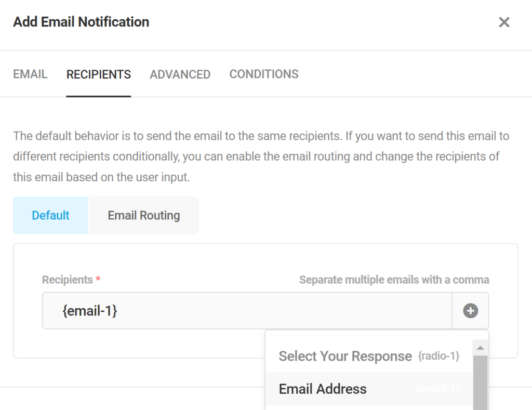
Task: Switch to the EMAIL tab
Action: tap(30, 74)
